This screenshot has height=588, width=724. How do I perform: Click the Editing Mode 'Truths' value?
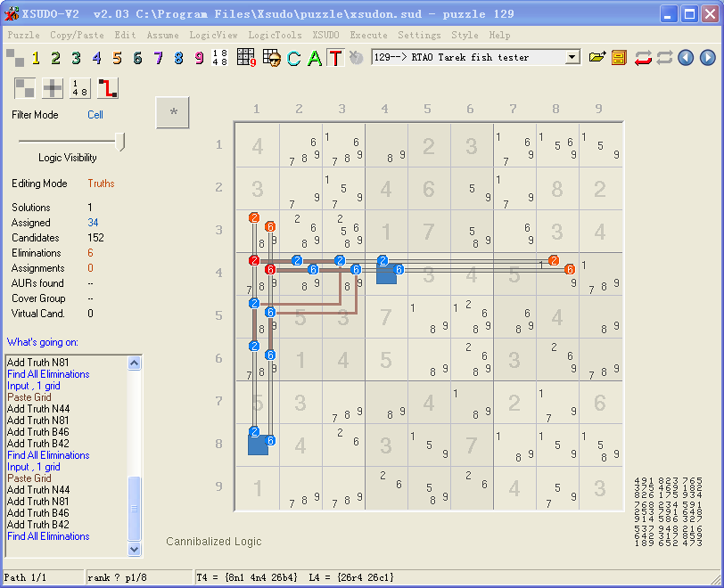[101, 184]
